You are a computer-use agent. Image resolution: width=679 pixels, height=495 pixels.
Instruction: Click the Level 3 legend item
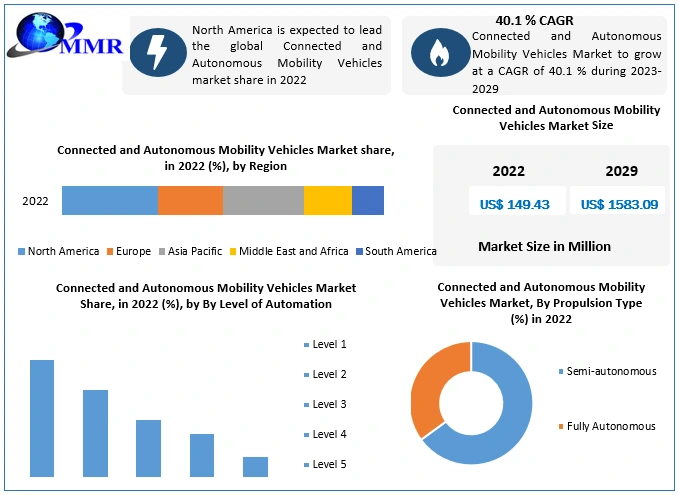click(x=324, y=404)
